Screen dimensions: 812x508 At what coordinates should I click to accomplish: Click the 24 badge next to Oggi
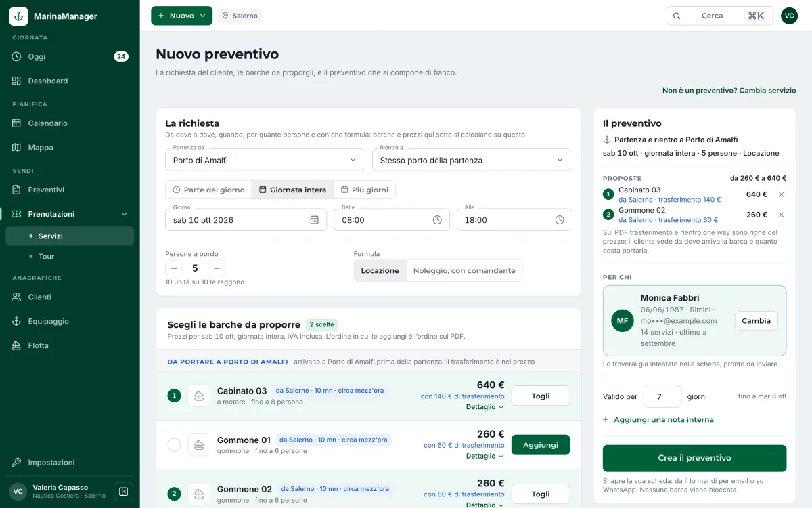pyautogui.click(x=121, y=56)
